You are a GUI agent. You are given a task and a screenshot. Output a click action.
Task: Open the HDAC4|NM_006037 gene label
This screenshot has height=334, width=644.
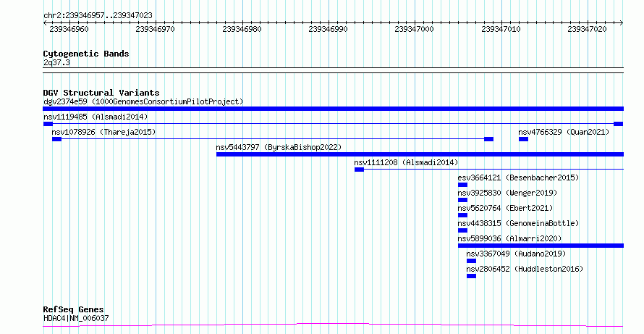(x=76, y=318)
